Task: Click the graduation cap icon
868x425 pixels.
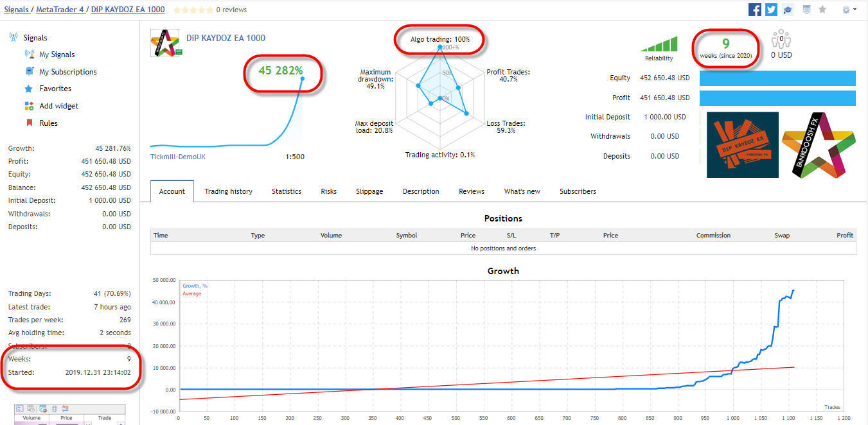Action: point(788,10)
